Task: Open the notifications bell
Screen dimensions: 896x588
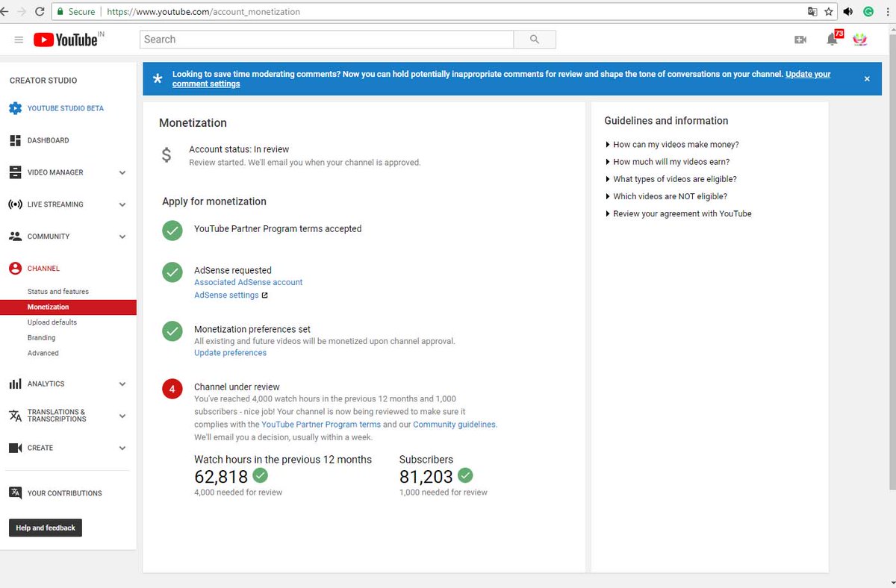Action: click(x=832, y=40)
